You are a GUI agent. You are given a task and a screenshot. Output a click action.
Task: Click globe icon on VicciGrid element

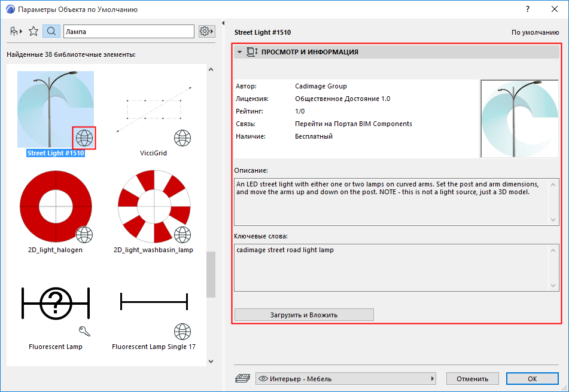coord(182,137)
